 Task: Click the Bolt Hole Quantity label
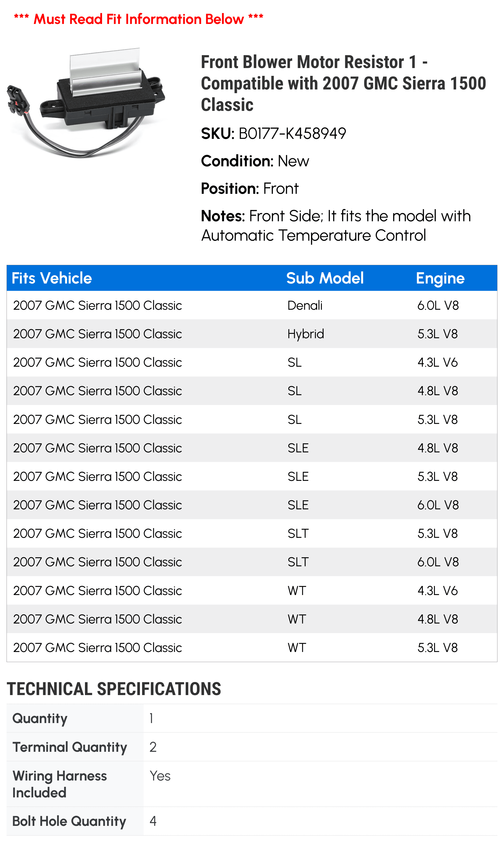(x=69, y=821)
